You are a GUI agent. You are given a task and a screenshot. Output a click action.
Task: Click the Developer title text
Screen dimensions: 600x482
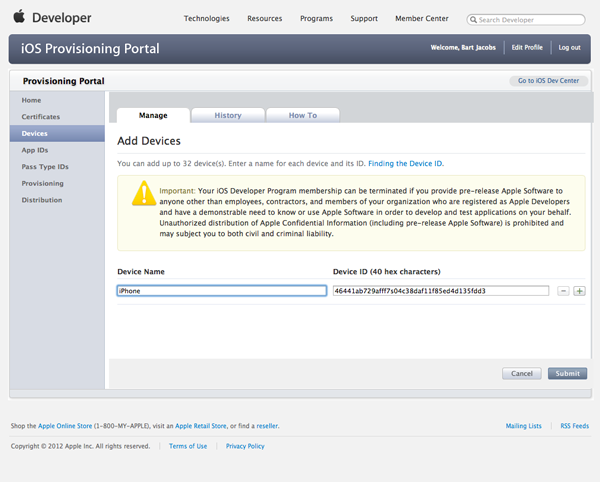click(62, 18)
